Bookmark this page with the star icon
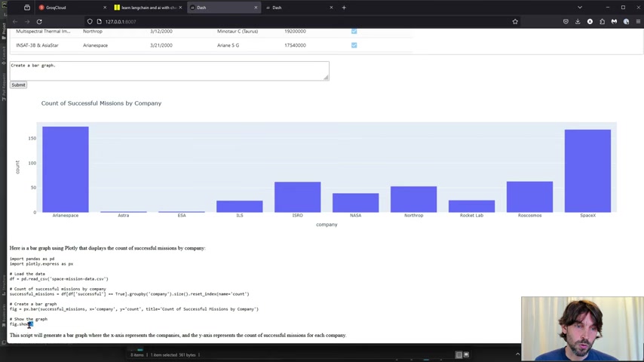The image size is (644, 362). (515, 22)
